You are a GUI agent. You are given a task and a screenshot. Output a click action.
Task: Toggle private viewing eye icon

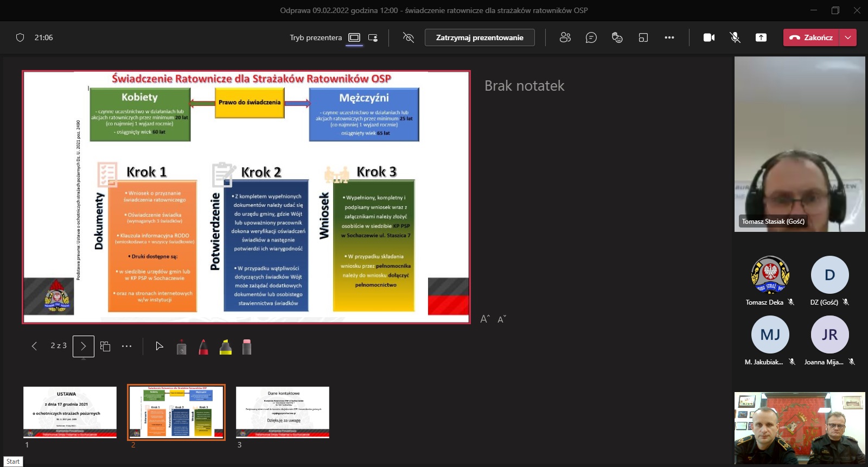pos(409,37)
